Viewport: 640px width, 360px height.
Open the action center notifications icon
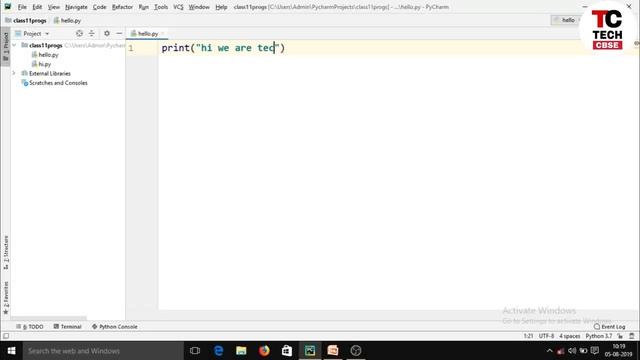(595, 351)
